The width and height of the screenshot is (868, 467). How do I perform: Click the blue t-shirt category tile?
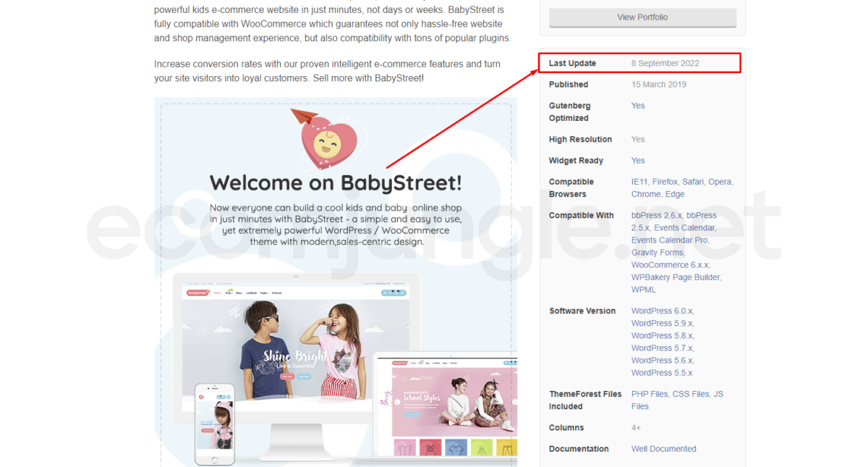[455, 449]
